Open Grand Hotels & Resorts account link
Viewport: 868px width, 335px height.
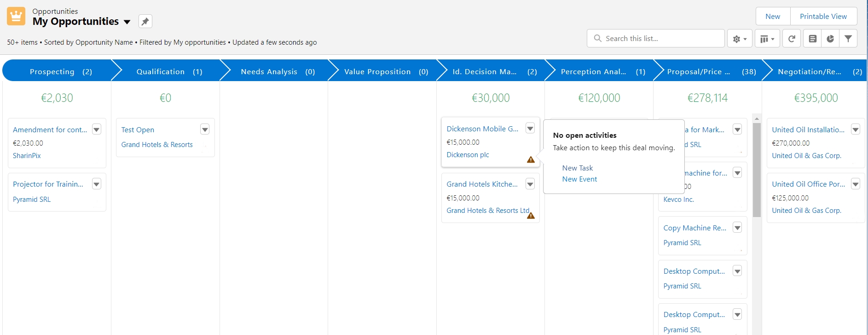tap(157, 145)
